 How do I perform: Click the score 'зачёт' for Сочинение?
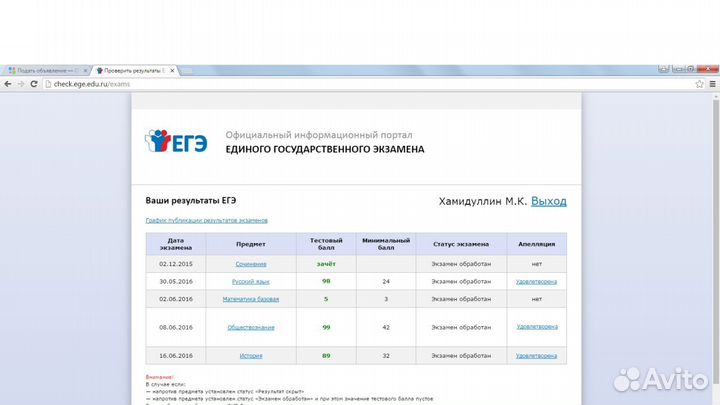tap(326, 264)
